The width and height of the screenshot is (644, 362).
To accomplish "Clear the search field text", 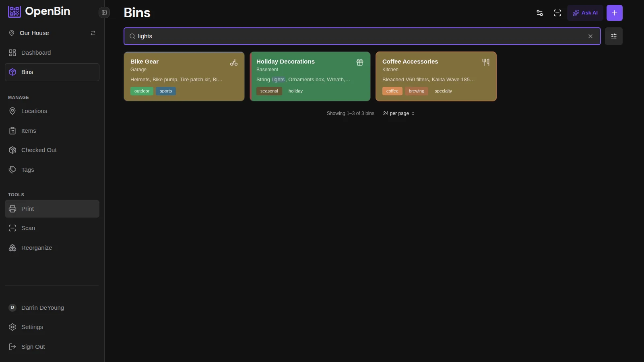I will point(590,36).
